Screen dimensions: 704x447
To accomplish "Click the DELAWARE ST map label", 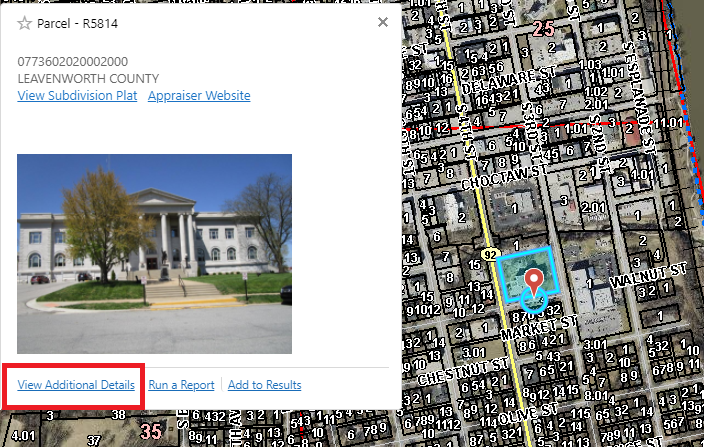I will 509,81.
